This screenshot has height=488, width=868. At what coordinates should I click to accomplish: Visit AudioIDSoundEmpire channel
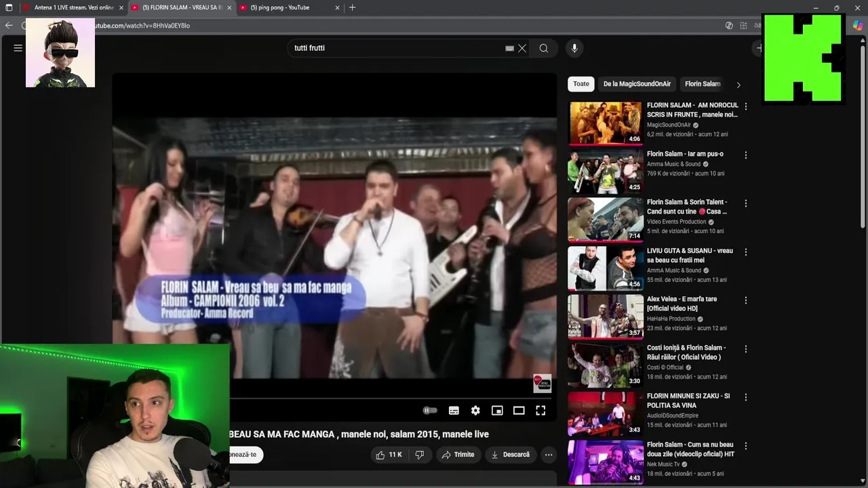point(672,415)
